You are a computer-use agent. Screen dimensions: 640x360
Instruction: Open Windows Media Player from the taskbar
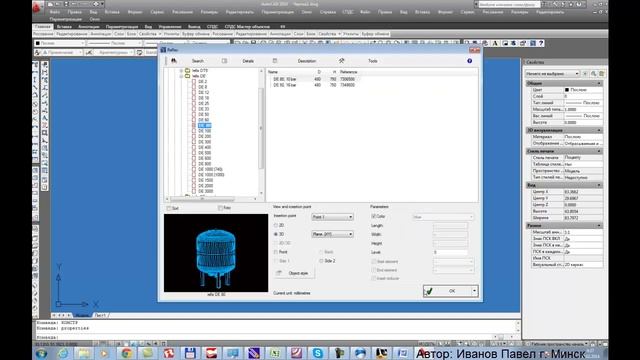click(x=105, y=353)
